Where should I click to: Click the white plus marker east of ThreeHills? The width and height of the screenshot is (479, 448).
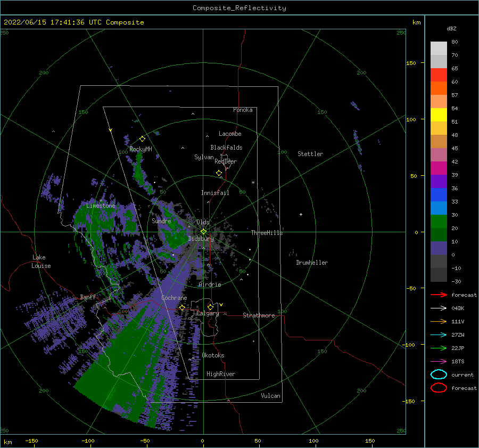pos(301,214)
